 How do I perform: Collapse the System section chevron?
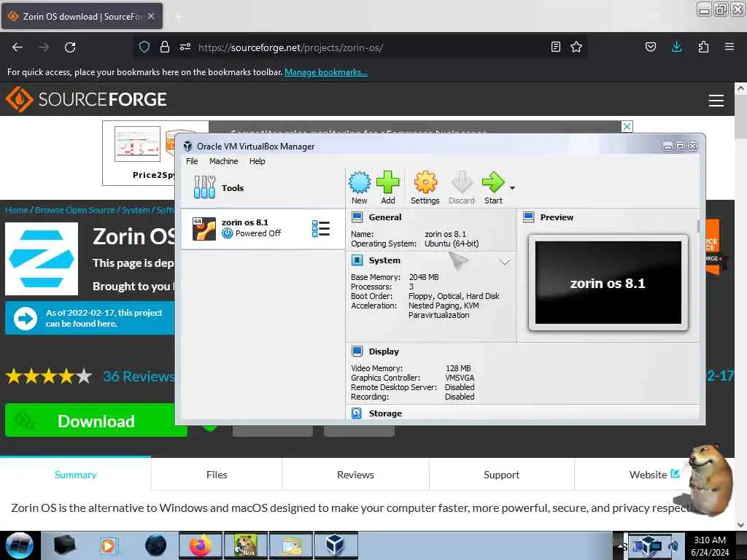click(505, 262)
